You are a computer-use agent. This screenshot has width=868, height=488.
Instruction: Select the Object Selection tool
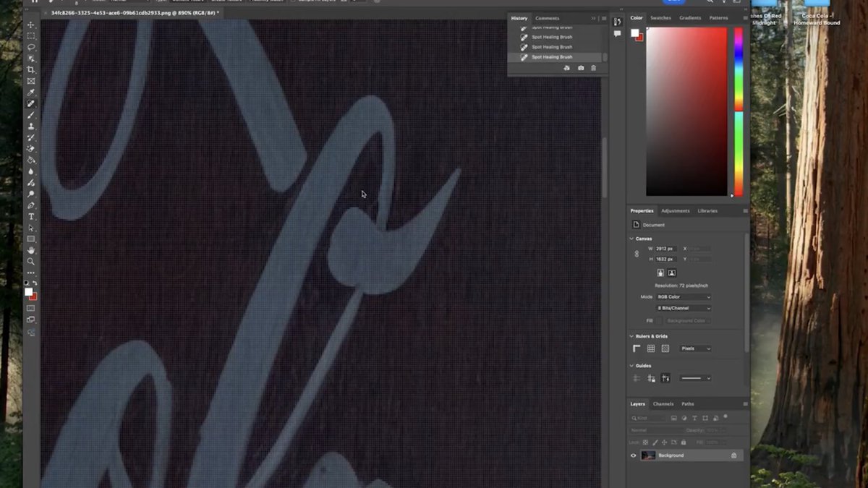pyautogui.click(x=31, y=59)
